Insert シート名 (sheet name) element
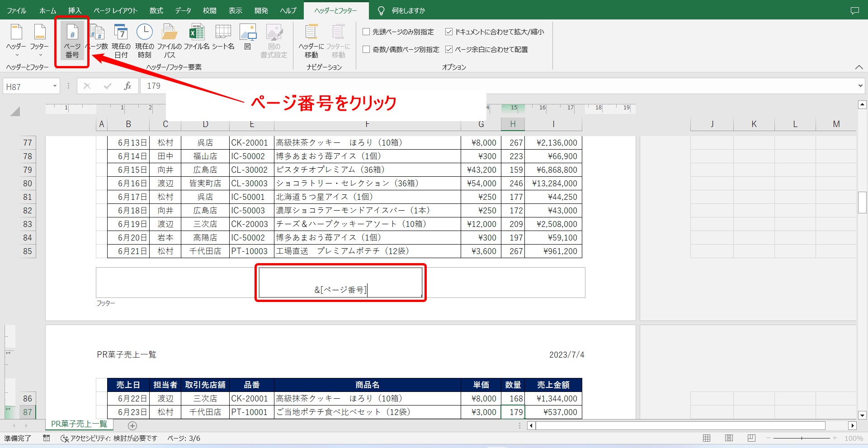The height and width of the screenshot is (448, 868). 223,38
